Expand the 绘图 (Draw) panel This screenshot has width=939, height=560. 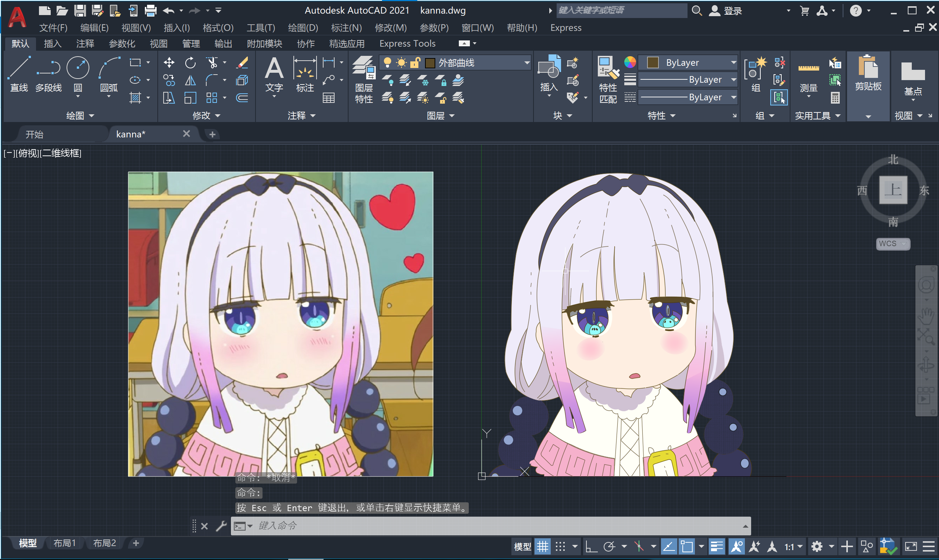click(x=80, y=115)
